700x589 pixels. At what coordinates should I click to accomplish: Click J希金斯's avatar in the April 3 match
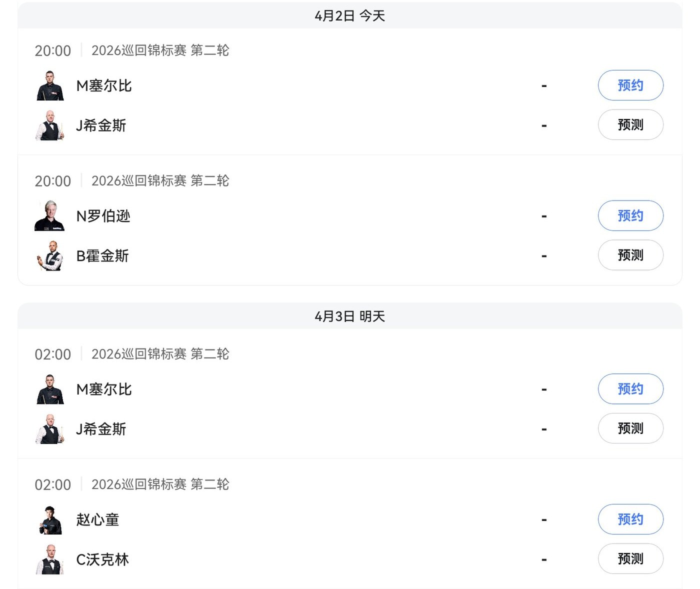coord(50,428)
